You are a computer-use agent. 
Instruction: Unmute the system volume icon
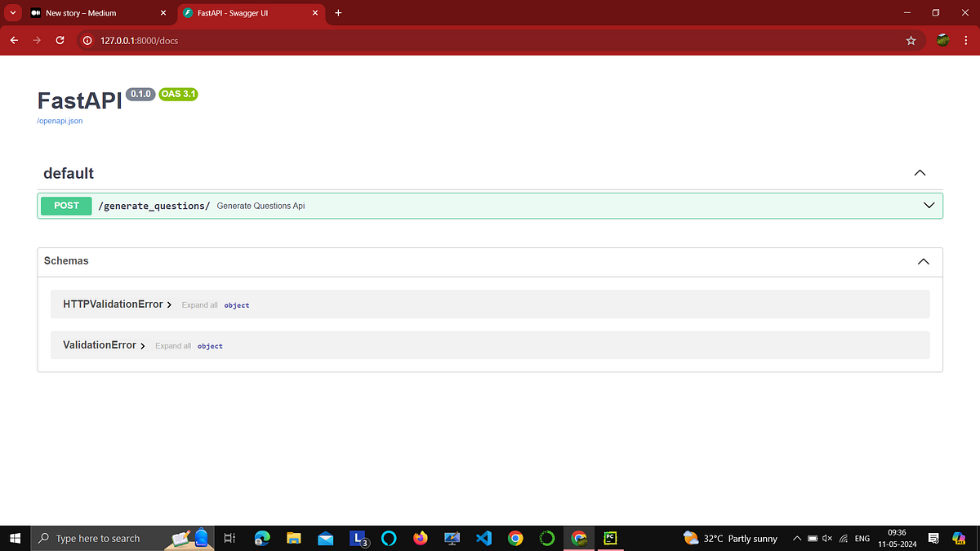(x=827, y=538)
